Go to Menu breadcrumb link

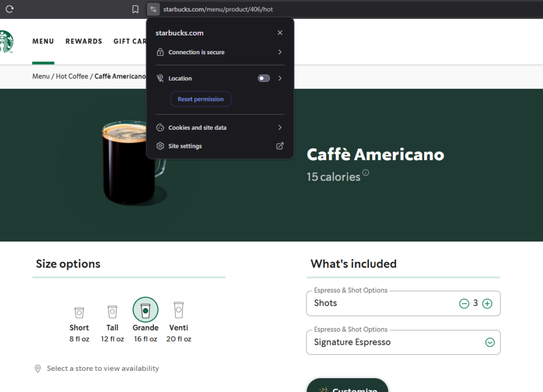(41, 76)
